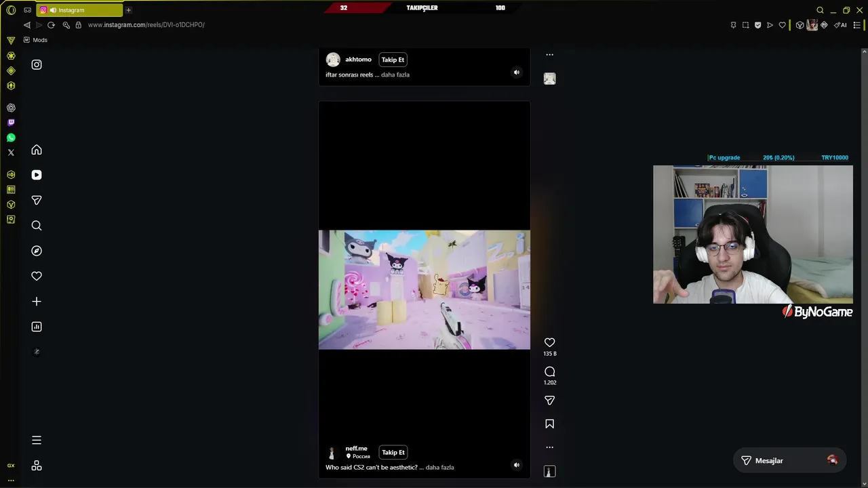
Task: Click the pin icon in address toolbar
Action: pyautogui.click(x=733, y=25)
